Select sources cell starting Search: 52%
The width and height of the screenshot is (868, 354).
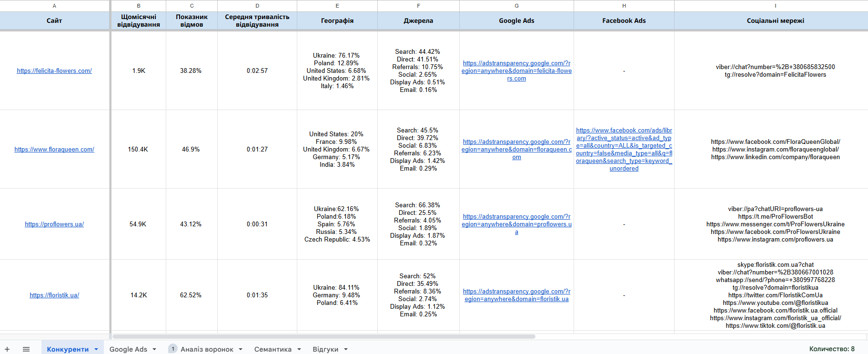(x=418, y=295)
